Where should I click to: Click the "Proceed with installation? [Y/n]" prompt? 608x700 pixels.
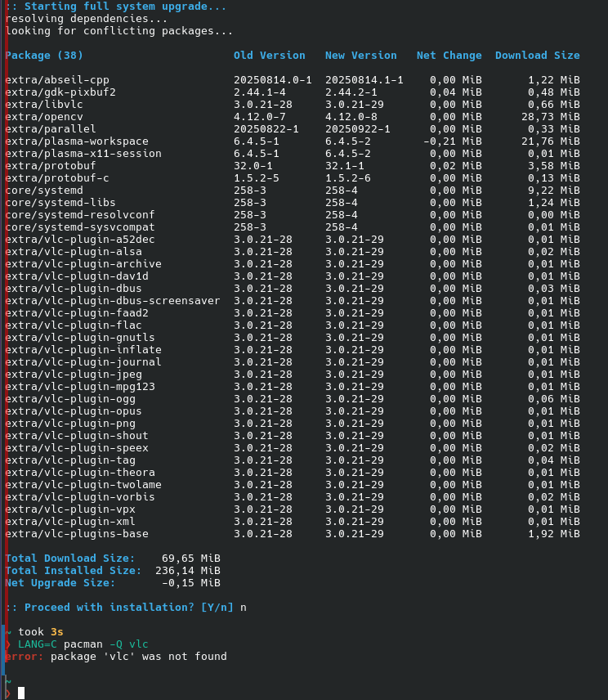point(123,608)
